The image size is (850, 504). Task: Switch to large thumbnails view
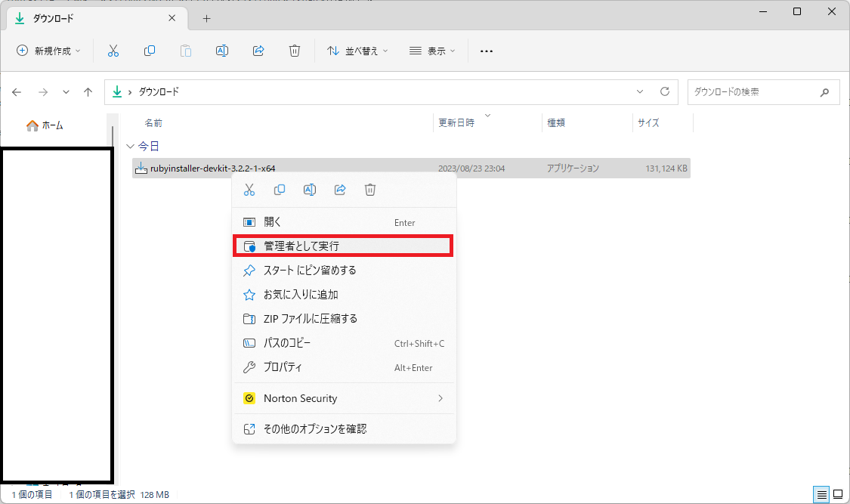(x=836, y=494)
